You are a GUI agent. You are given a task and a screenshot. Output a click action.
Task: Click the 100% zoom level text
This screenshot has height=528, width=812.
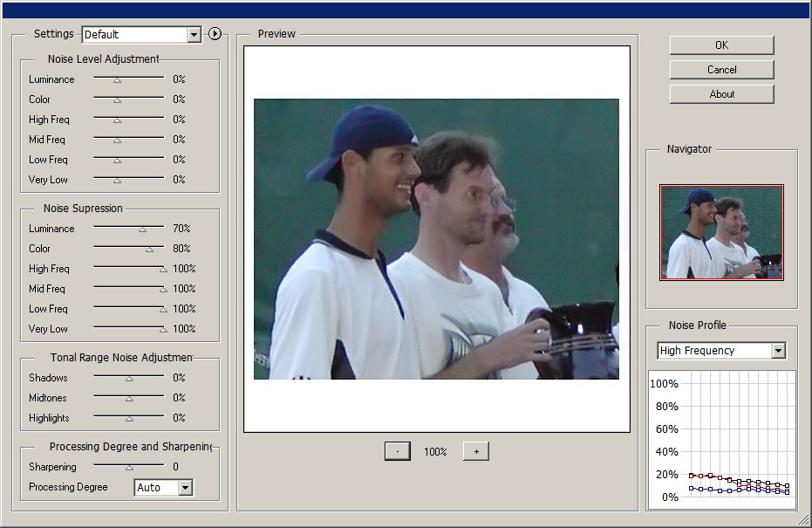click(x=435, y=452)
